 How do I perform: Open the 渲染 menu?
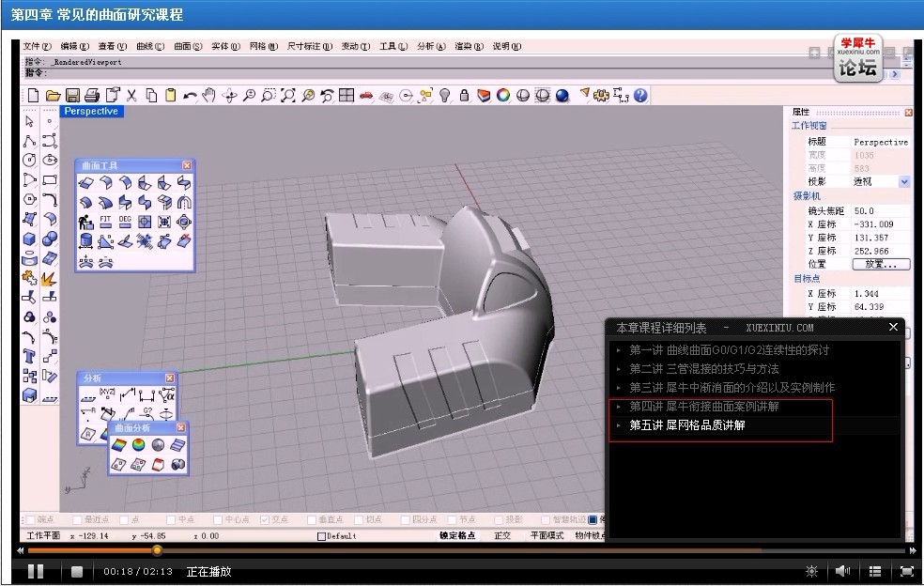(470, 47)
